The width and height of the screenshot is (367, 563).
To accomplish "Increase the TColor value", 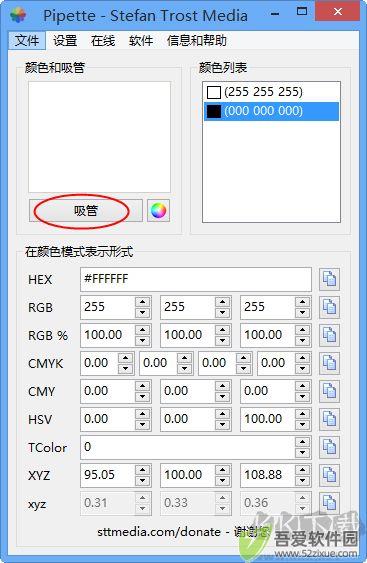I will pos(302,442).
